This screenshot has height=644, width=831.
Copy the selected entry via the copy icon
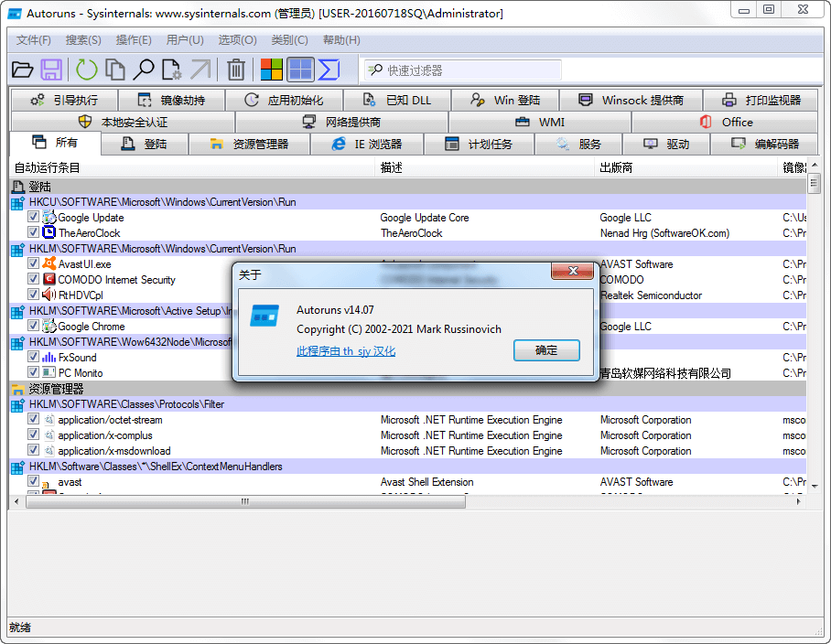pyautogui.click(x=115, y=70)
